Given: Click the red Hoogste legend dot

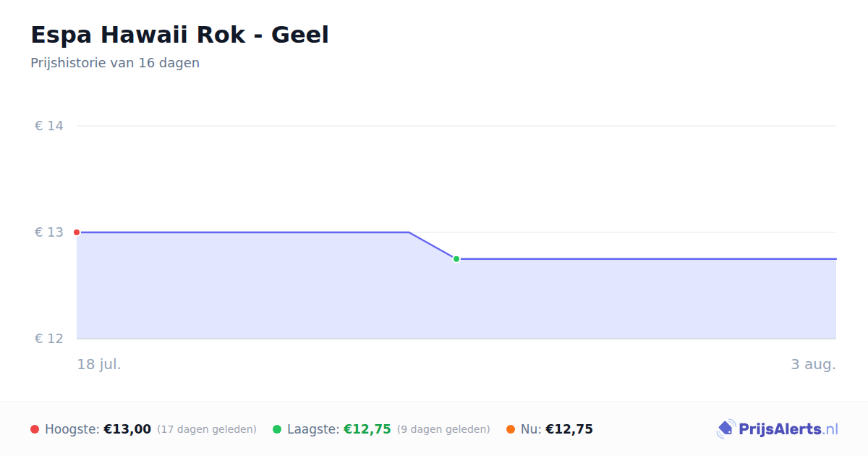Looking at the screenshot, I should (35, 429).
